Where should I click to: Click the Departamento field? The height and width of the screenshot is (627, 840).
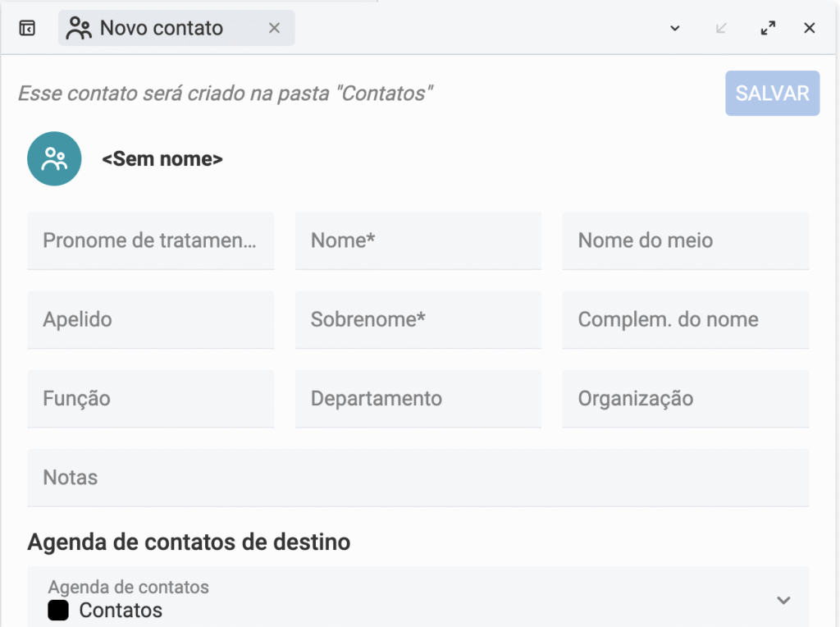coord(418,398)
